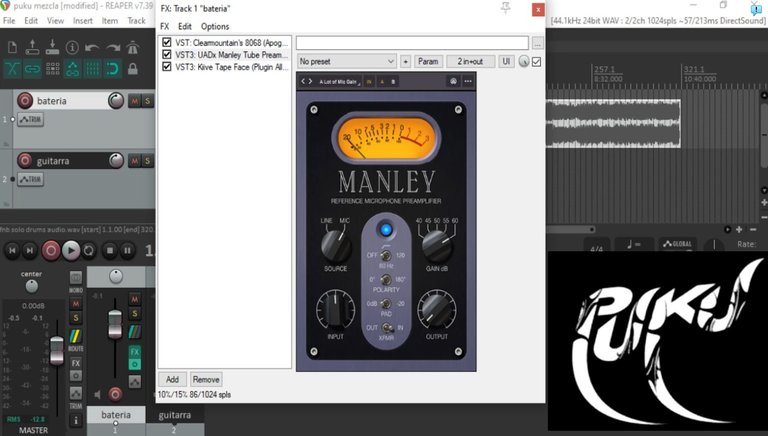Open Track menu in REAPER
This screenshot has height=436, width=768.
coord(136,21)
